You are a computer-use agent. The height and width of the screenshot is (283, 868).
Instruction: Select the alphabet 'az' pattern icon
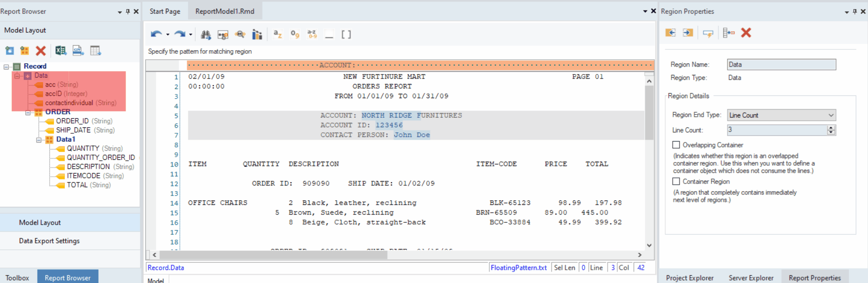pyautogui.click(x=277, y=34)
